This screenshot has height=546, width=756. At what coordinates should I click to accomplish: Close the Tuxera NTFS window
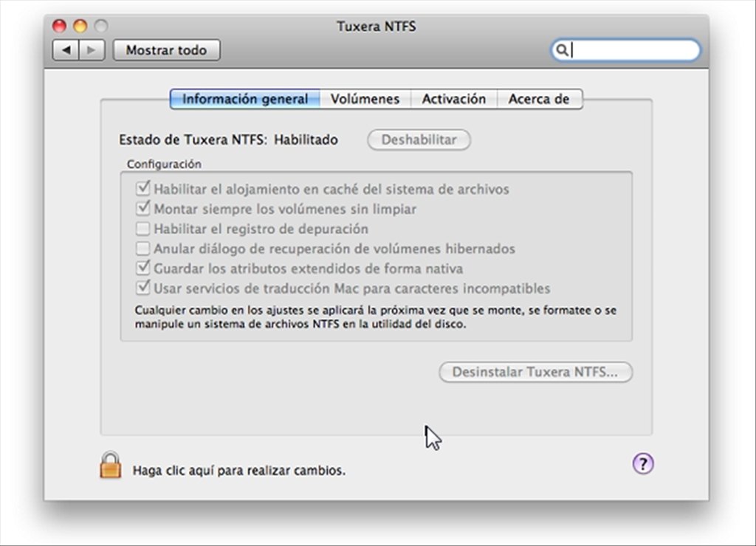(59, 26)
